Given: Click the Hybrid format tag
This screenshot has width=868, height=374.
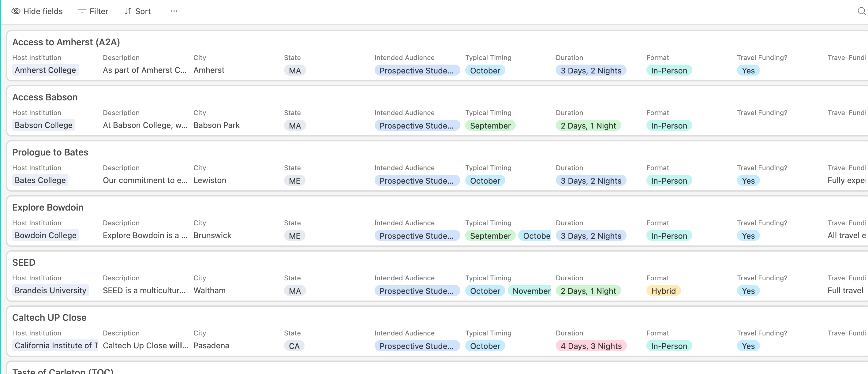Looking at the screenshot, I should (664, 291).
